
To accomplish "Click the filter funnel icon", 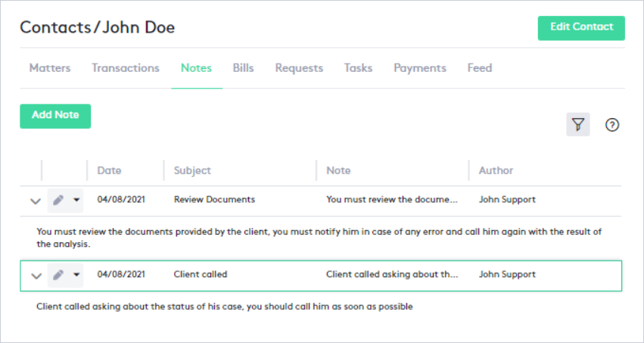I will click(x=578, y=125).
